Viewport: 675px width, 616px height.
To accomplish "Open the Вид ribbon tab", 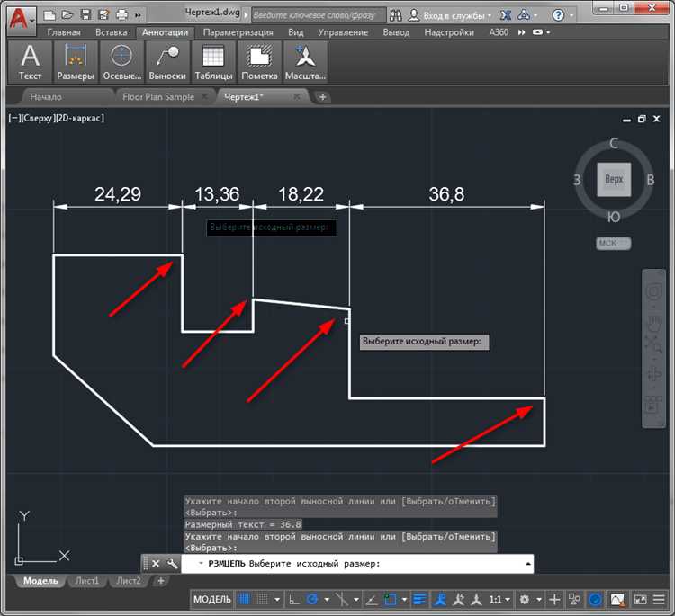I will [296, 32].
